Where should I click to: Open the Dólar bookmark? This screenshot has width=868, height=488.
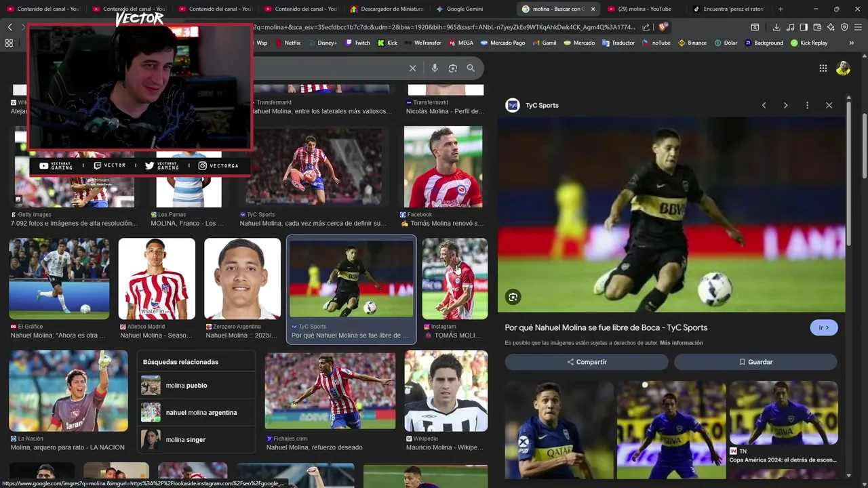click(725, 43)
